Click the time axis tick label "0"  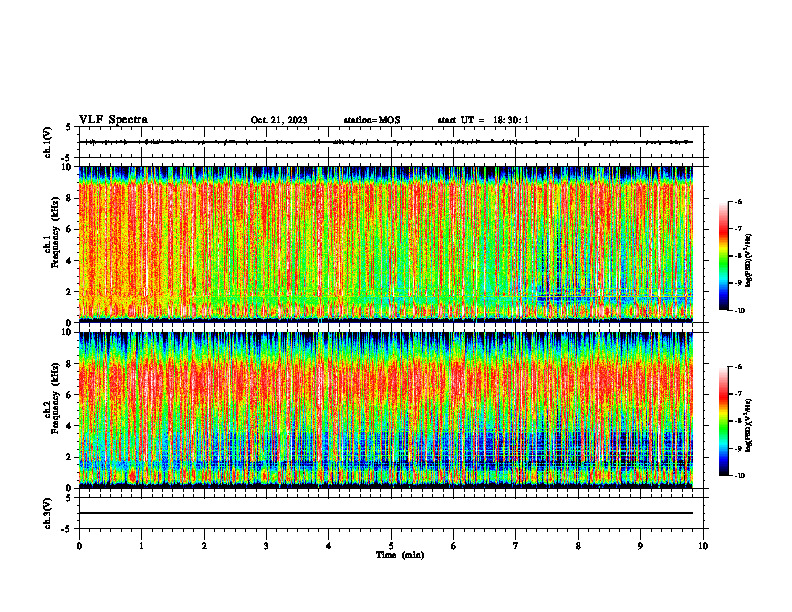pyautogui.click(x=79, y=546)
